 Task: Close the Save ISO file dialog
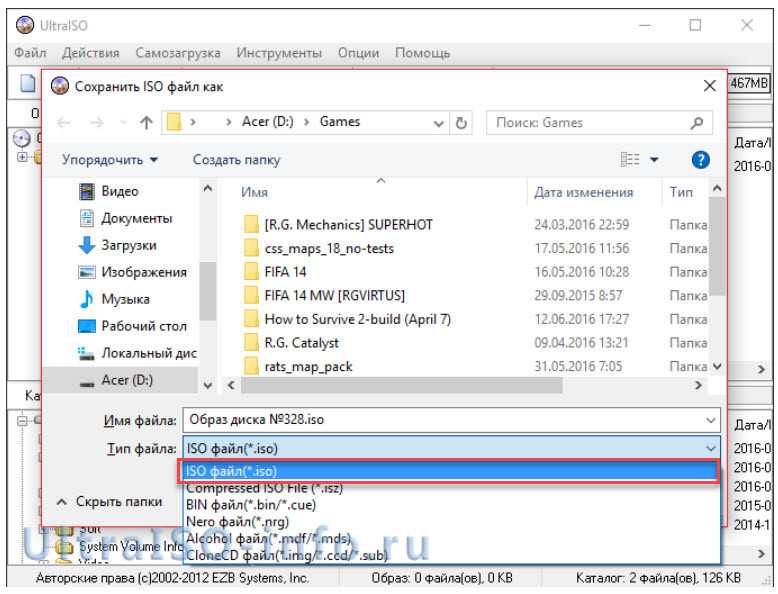pos(710,86)
